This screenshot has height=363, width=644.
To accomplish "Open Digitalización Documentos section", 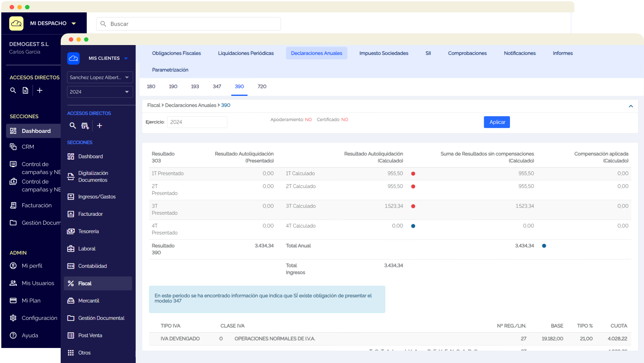I will click(x=98, y=176).
